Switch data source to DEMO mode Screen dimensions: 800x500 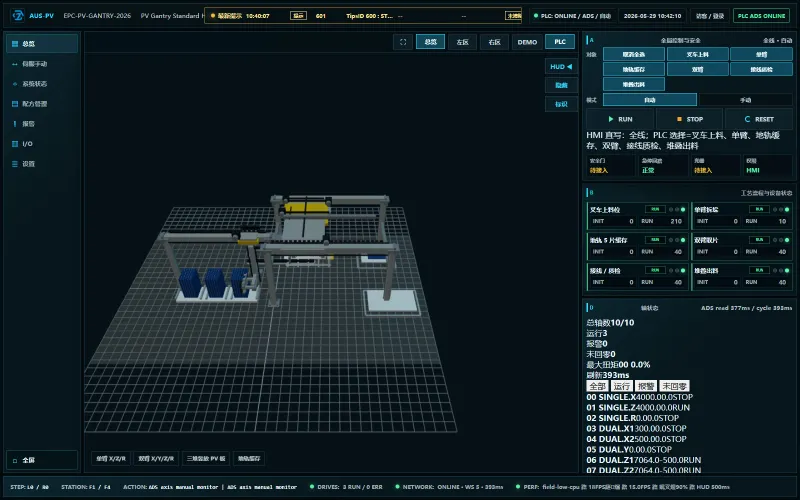click(527, 42)
